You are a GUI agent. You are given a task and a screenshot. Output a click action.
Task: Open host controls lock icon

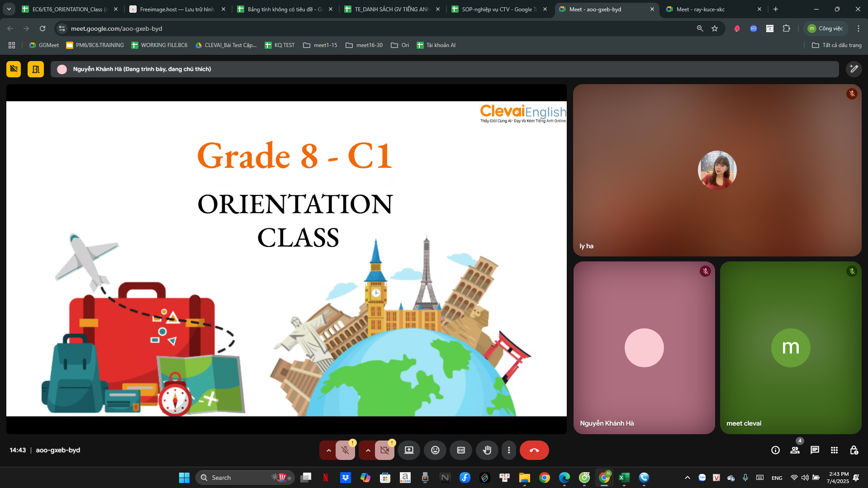(x=854, y=450)
